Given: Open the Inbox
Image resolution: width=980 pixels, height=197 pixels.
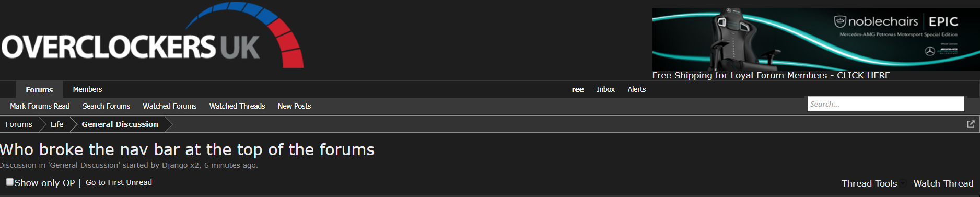Looking at the screenshot, I should [605, 89].
